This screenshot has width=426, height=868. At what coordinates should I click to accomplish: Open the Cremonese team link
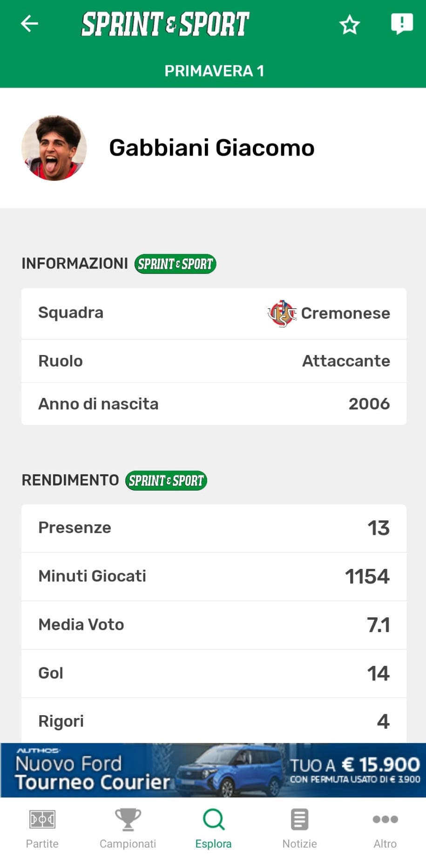pos(345,314)
